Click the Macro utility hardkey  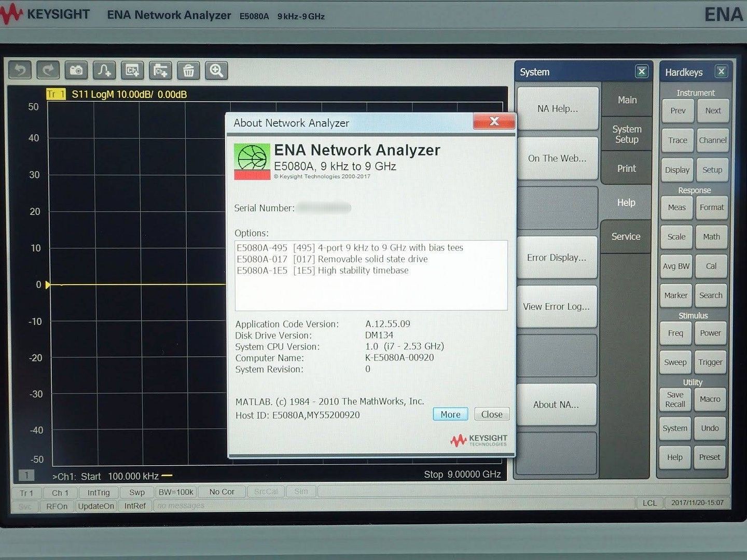pos(710,399)
